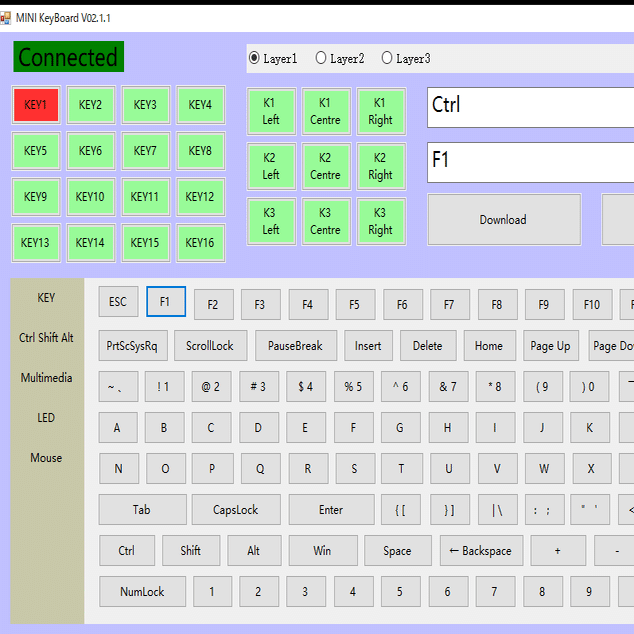Viewport: 634px width, 634px height.
Task: Switch to the LED tab
Action: tap(46, 418)
